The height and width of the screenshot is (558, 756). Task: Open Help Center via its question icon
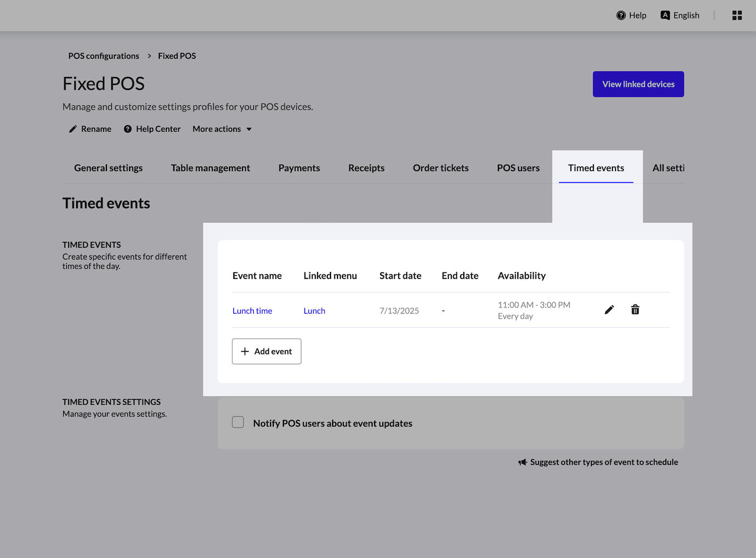click(x=128, y=129)
